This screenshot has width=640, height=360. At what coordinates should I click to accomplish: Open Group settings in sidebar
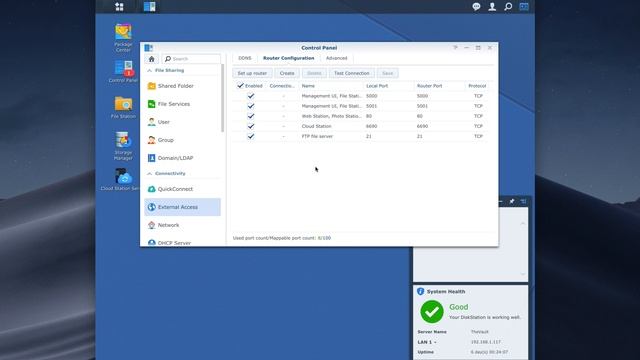182,140
